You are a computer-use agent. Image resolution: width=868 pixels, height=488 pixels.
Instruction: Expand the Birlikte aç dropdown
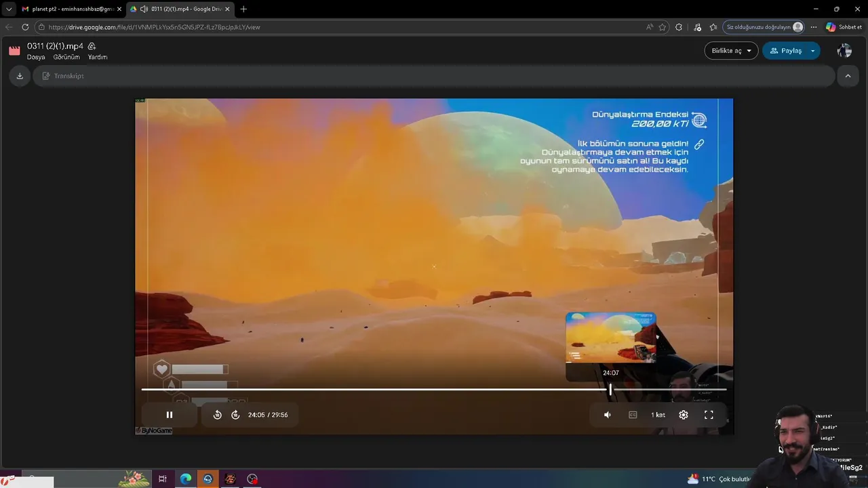pos(731,51)
